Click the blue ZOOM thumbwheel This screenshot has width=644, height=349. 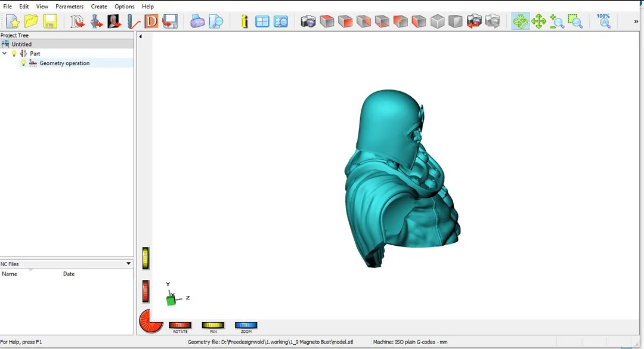pyautogui.click(x=246, y=325)
